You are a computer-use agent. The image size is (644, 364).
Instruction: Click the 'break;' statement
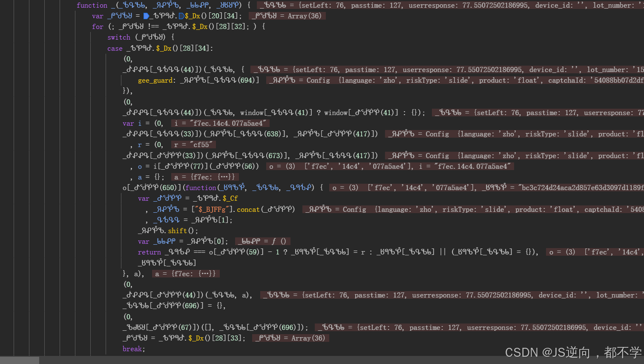click(x=134, y=349)
